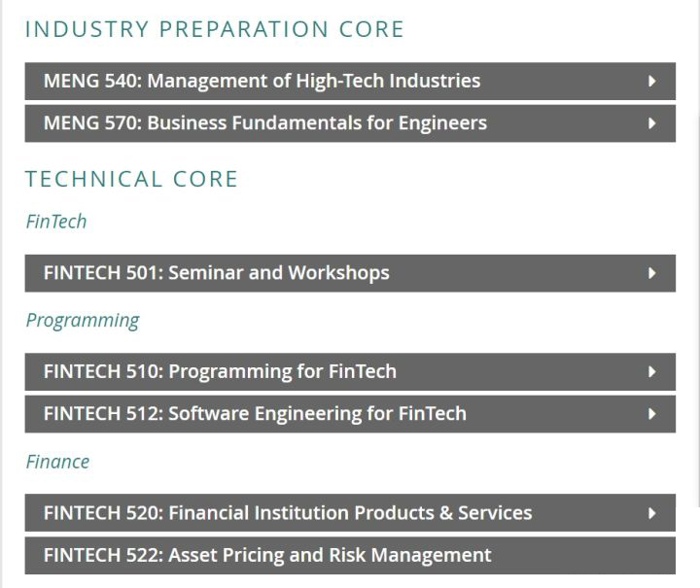The width and height of the screenshot is (700, 588).
Task: Click the Finance italic subheading
Action: tap(57, 462)
